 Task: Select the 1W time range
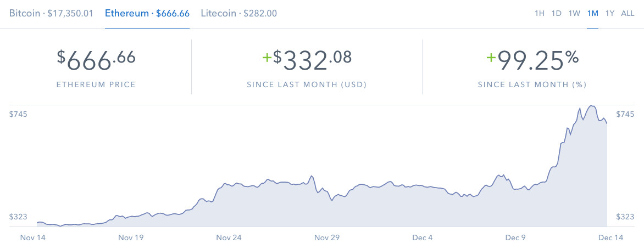coord(574,13)
